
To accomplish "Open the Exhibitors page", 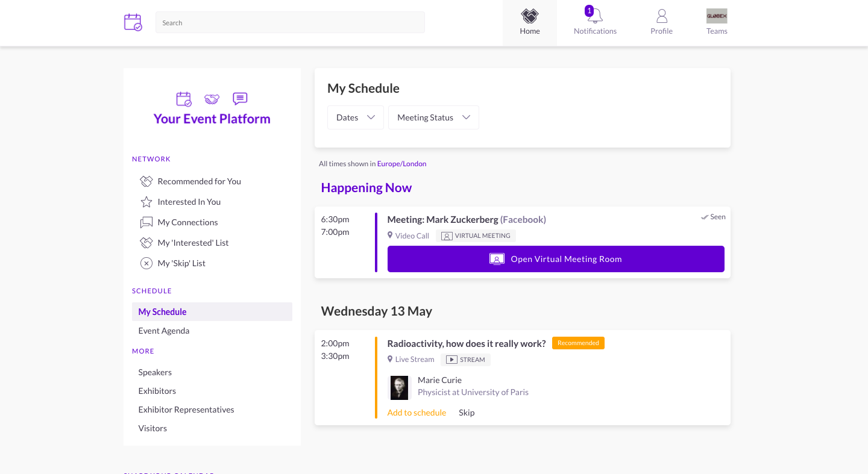I will 157,391.
